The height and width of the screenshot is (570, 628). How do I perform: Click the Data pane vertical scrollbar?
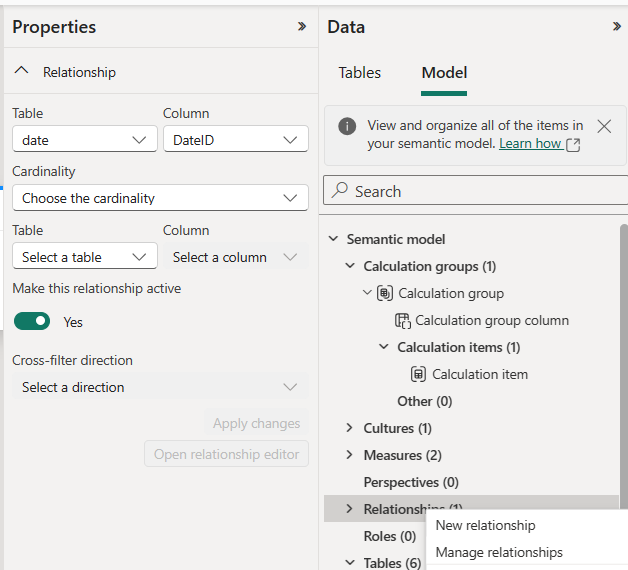click(x=624, y=369)
